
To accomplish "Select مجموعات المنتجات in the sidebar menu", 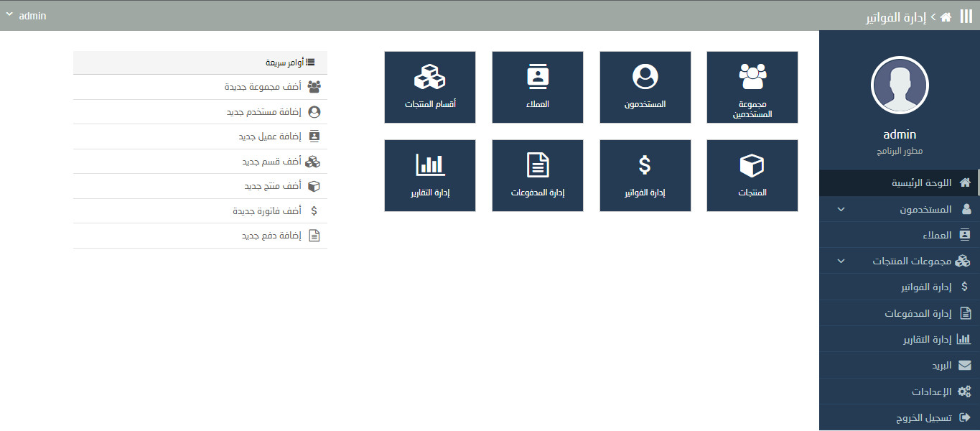I will pyautogui.click(x=899, y=261).
